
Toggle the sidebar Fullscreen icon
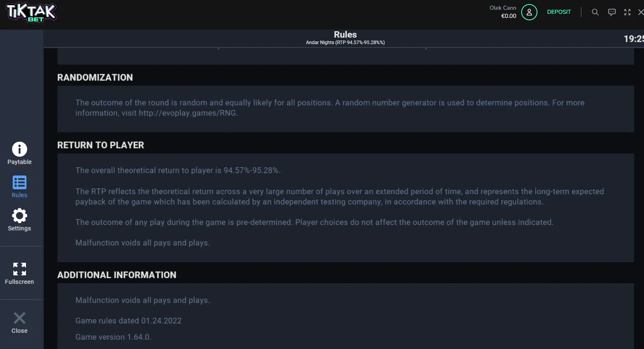(x=19, y=269)
